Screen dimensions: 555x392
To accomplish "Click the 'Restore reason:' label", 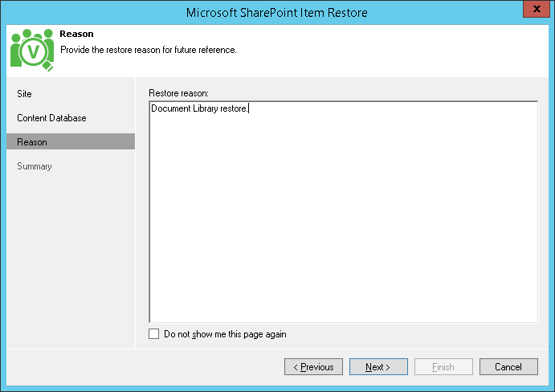I will pos(179,93).
